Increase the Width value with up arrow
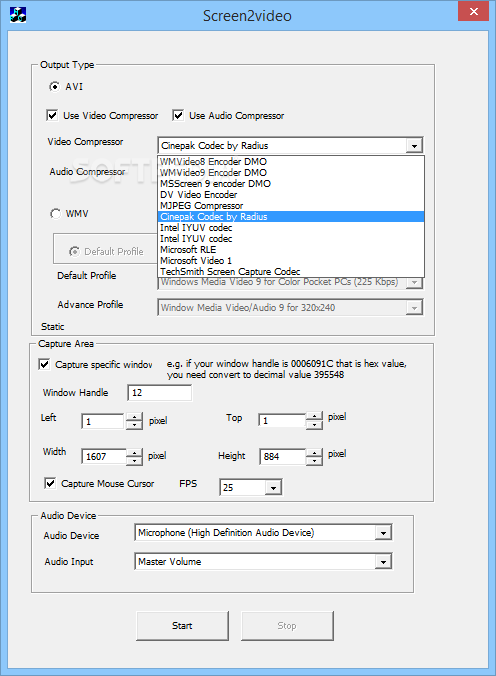496x676 pixels. 134,452
